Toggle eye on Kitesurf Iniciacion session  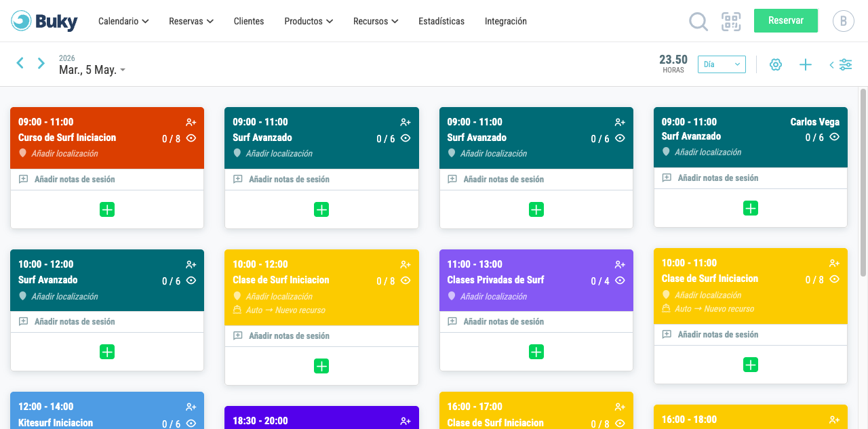191,424
